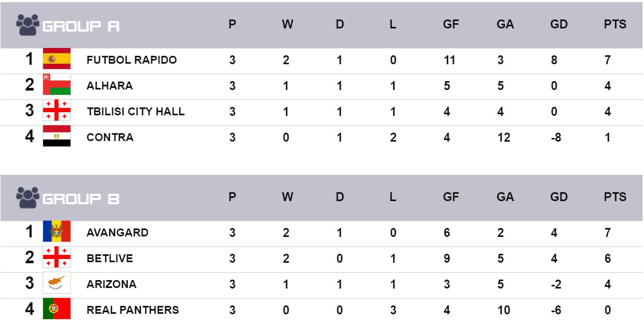This screenshot has width=644, height=328.
Task: Click the Georgia flag beside Tbilisi City Hall
Action: (x=57, y=111)
